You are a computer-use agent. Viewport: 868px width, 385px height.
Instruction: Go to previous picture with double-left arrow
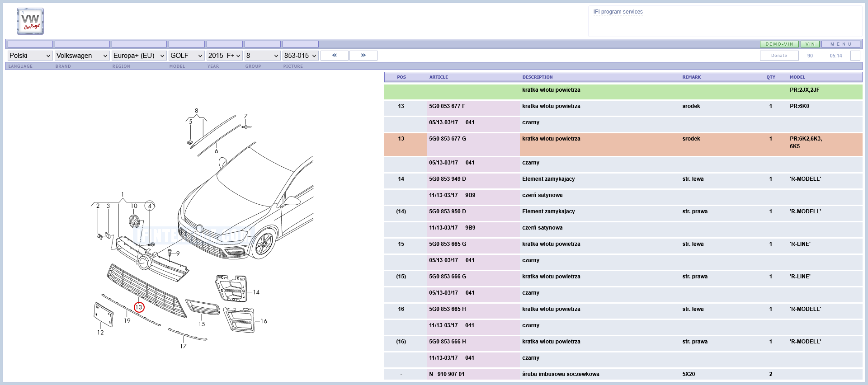click(x=335, y=55)
